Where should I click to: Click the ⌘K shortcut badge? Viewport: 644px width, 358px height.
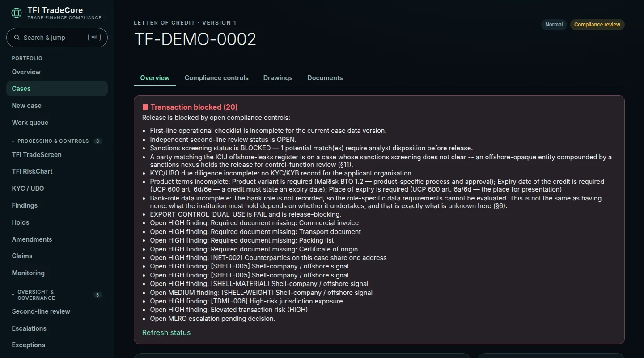pyautogui.click(x=94, y=38)
